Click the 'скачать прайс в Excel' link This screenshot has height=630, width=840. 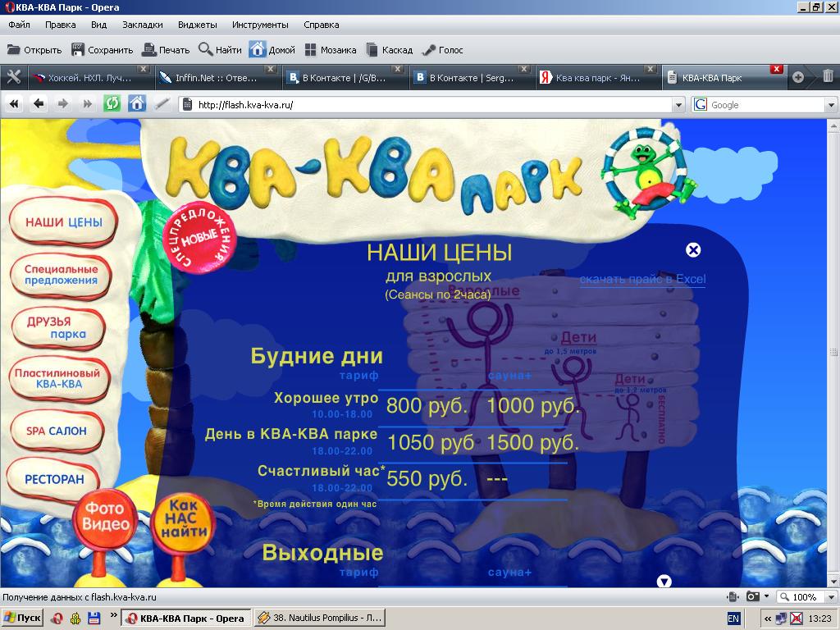[x=642, y=280]
